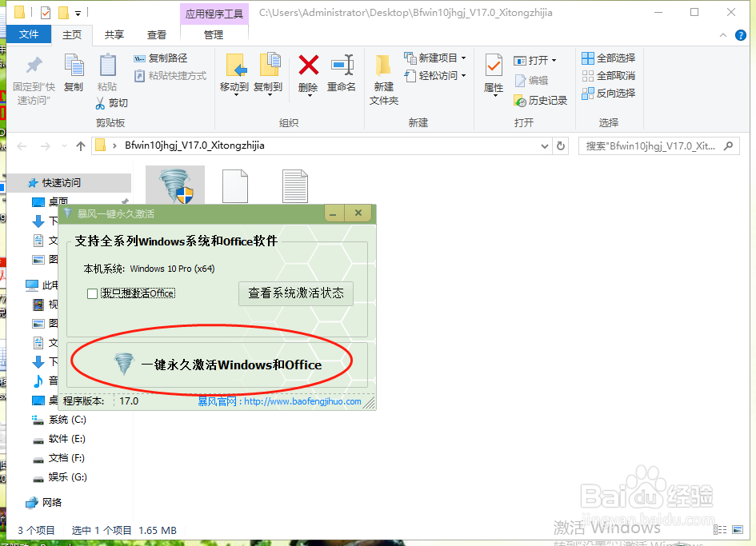
Task: Refresh the current folder
Action: click(x=560, y=146)
